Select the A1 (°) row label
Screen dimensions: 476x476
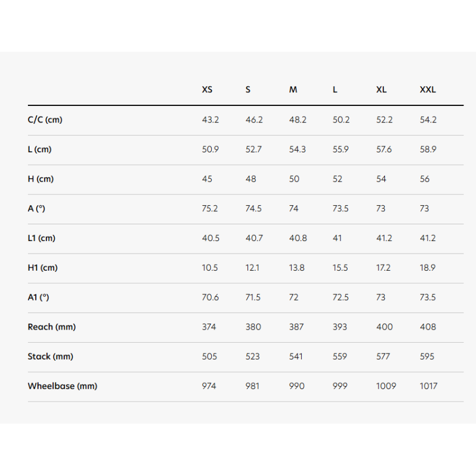pos(38,297)
